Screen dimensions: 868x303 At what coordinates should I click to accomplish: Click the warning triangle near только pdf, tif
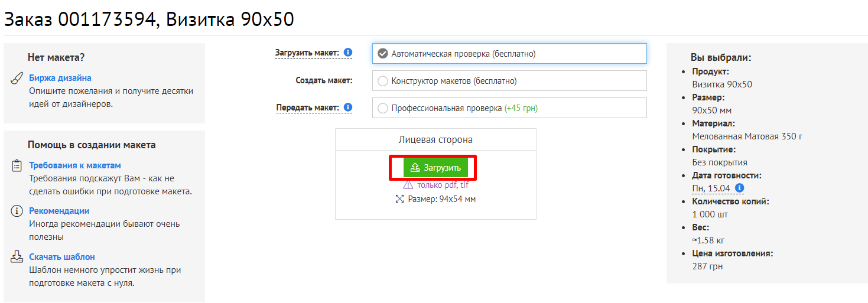coord(408,185)
